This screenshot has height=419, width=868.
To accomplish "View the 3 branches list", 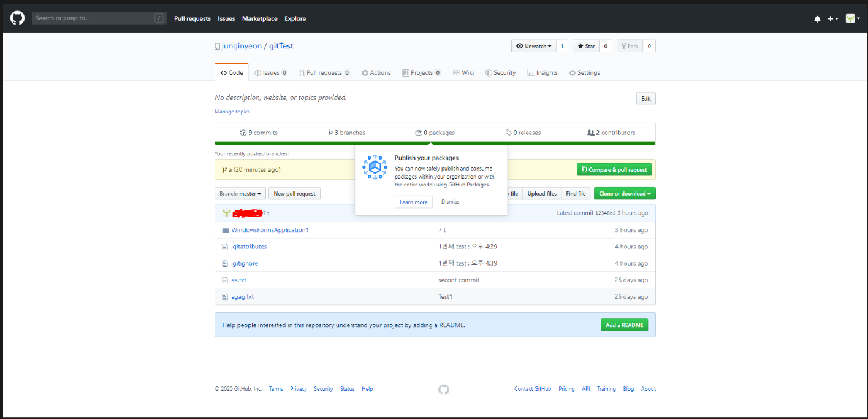I will pyautogui.click(x=347, y=133).
